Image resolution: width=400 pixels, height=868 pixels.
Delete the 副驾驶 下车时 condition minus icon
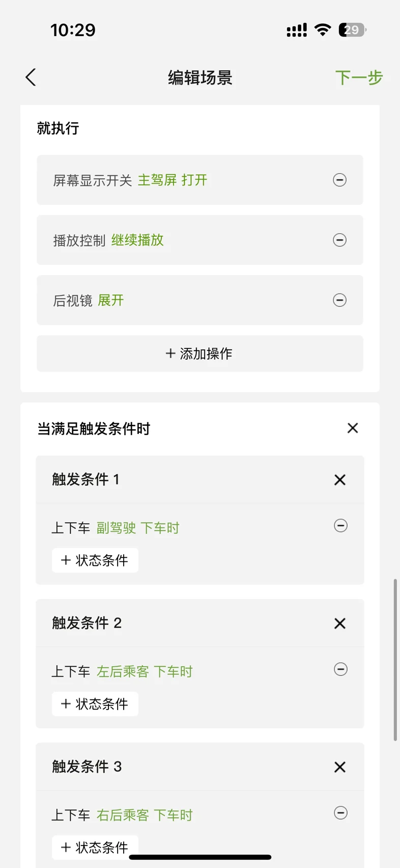tap(340, 526)
